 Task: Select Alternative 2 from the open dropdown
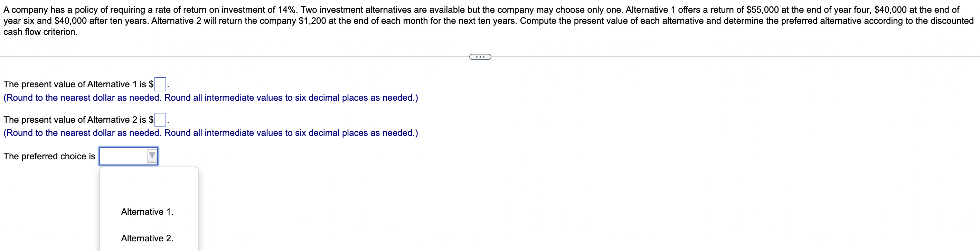click(147, 238)
